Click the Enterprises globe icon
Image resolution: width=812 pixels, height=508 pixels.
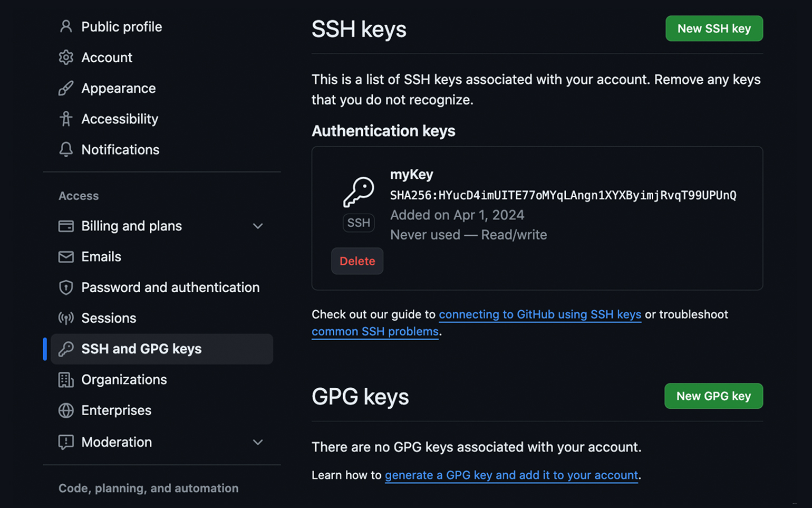pos(66,410)
